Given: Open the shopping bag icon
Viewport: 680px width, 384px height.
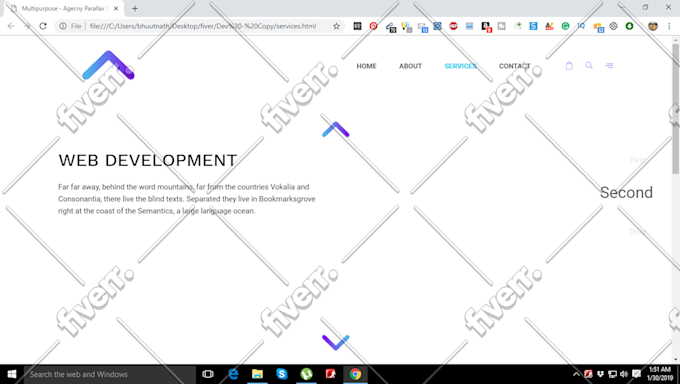Looking at the screenshot, I should 569,66.
